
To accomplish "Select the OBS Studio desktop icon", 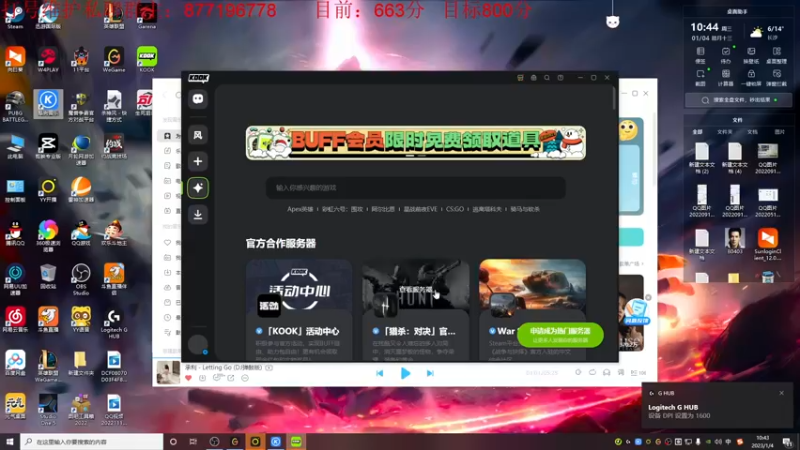I will [x=81, y=280].
